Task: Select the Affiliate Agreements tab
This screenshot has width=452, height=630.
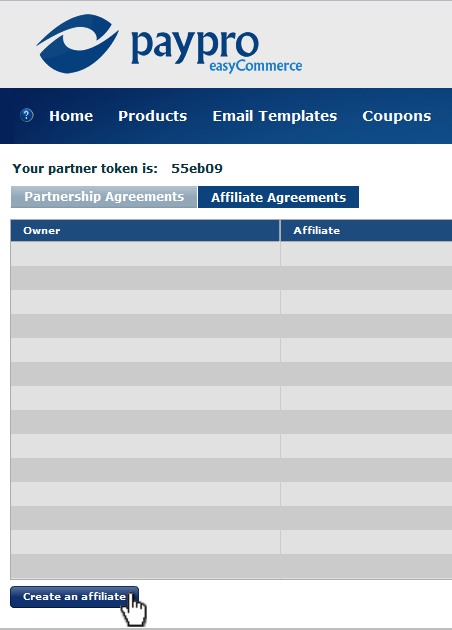Action: point(278,197)
